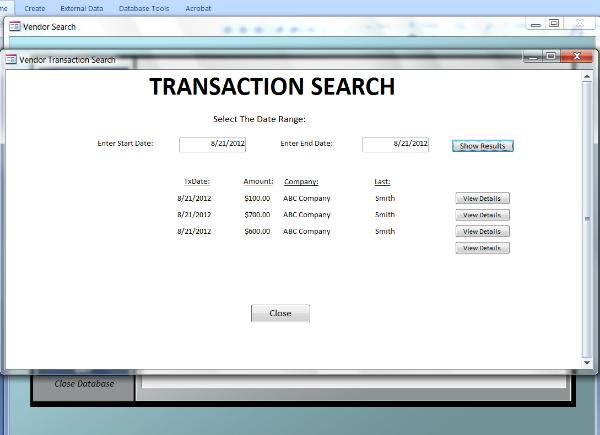Close the Vendor Transaction Search window
600x435 pixels.
tap(575, 56)
